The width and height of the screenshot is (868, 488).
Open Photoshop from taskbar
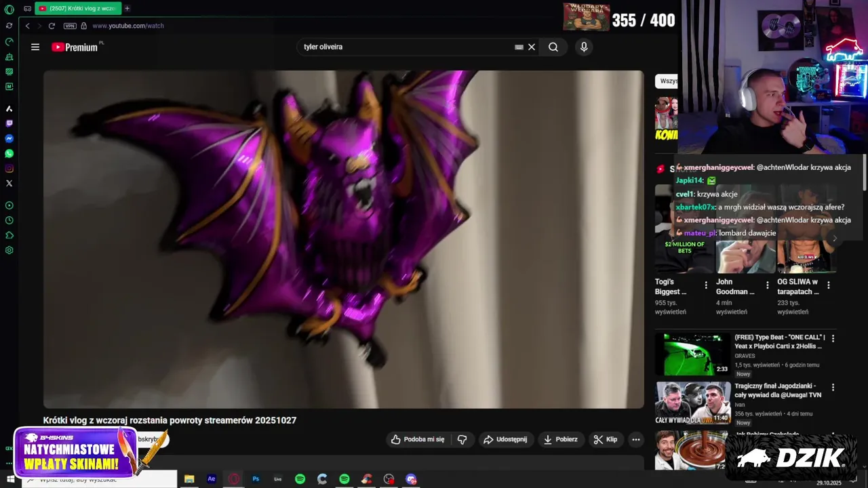coord(256,479)
